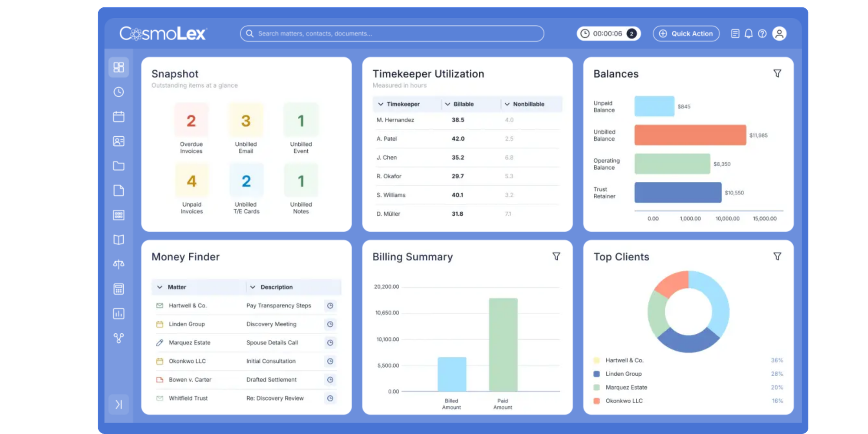Click the search matters input field

392,33
